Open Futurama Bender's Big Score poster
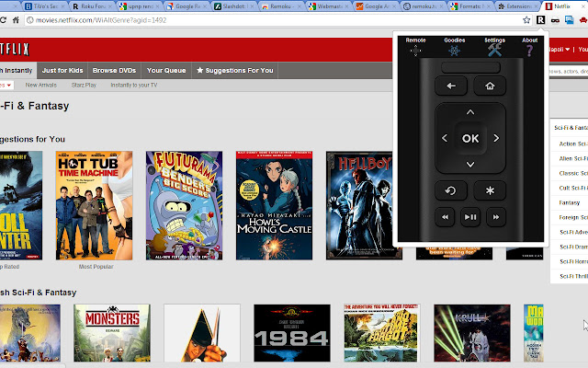Viewport: 588px width, 368px height. point(184,205)
